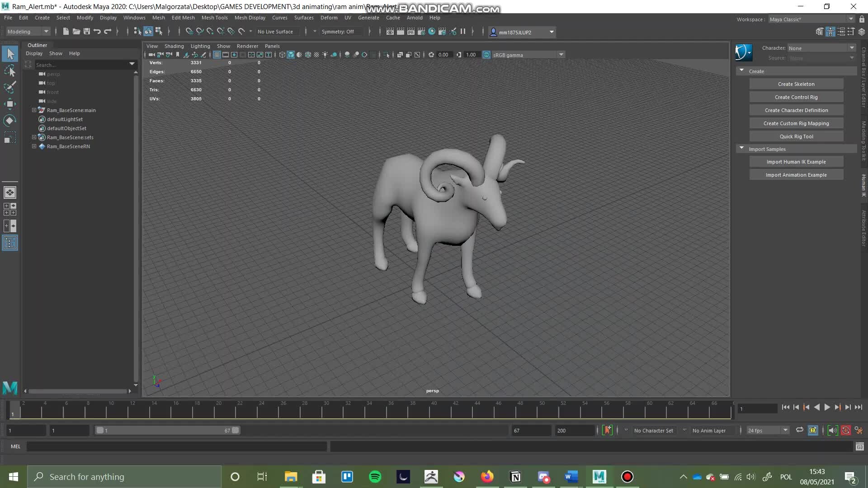Image resolution: width=868 pixels, height=488 pixels.
Task: Select the Rotate tool in the toolbox
Action: (x=10, y=120)
